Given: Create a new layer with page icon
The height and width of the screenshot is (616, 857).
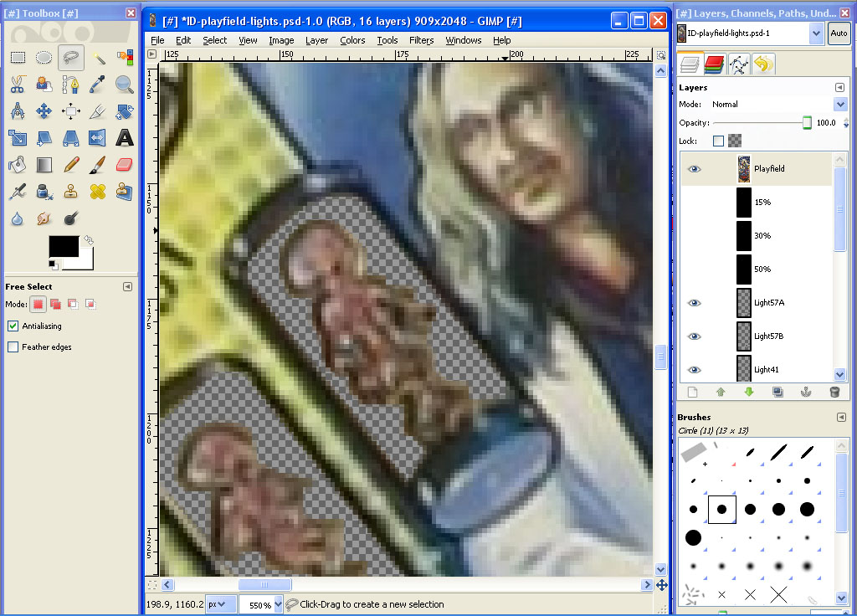Looking at the screenshot, I should coord(692,392).
